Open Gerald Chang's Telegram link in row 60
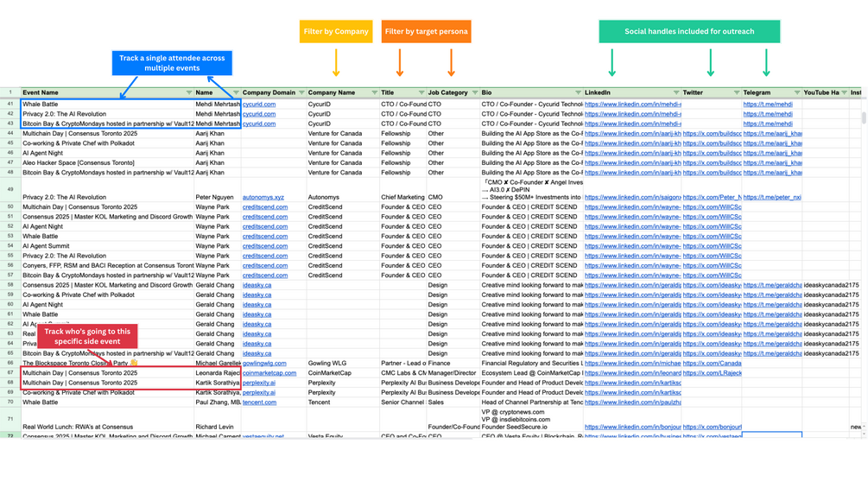This screenshot has width=868, height=488. (x=772, y=305)
